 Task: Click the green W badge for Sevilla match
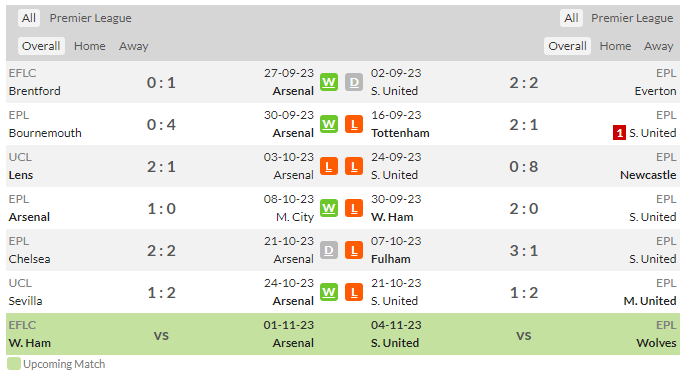coord(329,292)
